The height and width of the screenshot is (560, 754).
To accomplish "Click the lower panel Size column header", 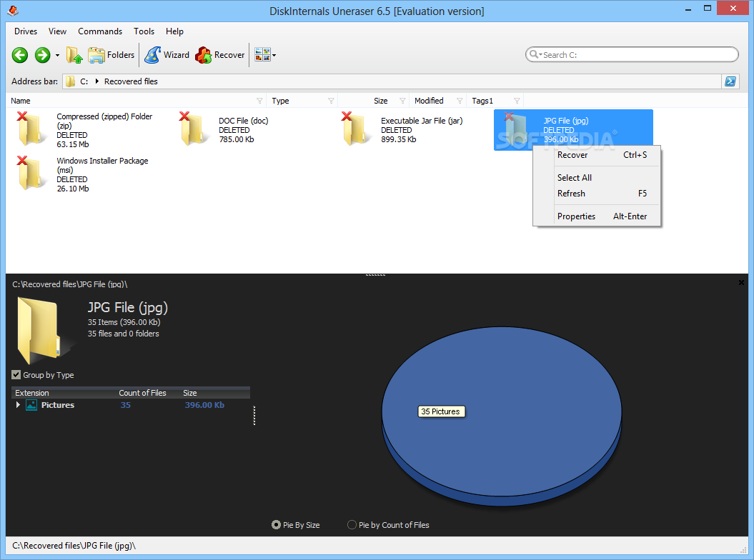I will (190, 393).
